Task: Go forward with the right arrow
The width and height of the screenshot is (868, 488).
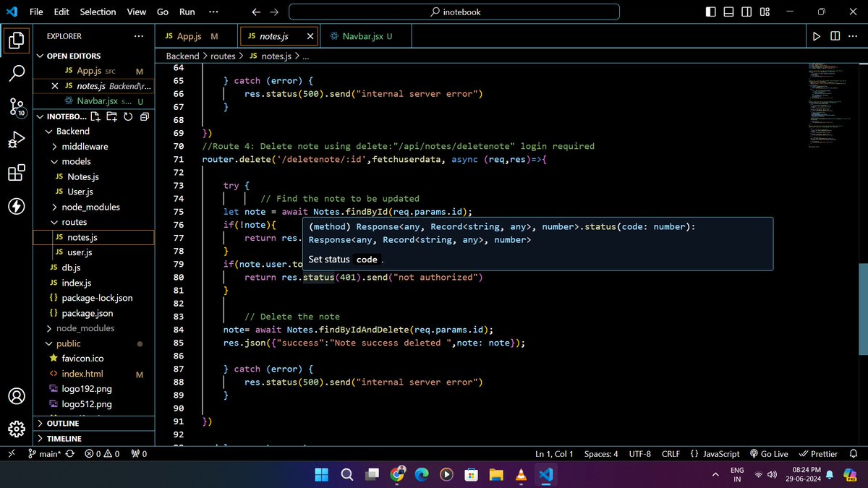Action: (274, 12)
